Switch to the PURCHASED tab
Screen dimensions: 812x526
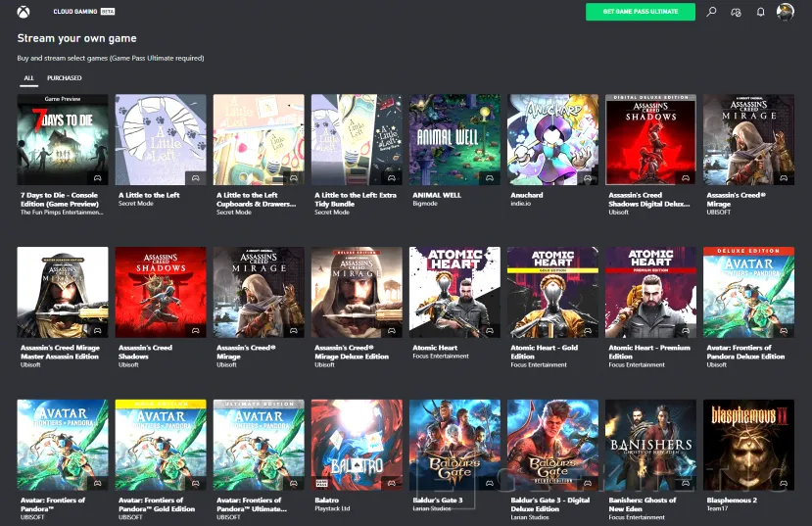(x=65, y=78)
